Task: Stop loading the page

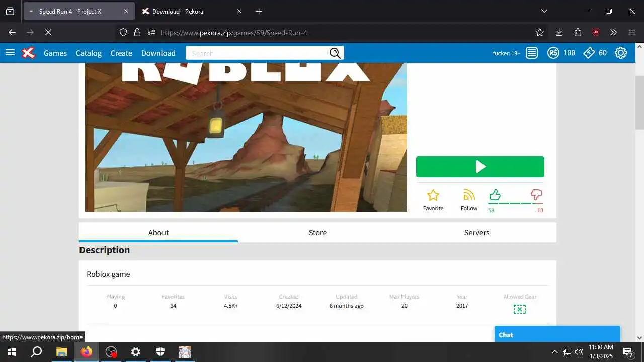Action: pyautogui.click(x=48, y=32)
